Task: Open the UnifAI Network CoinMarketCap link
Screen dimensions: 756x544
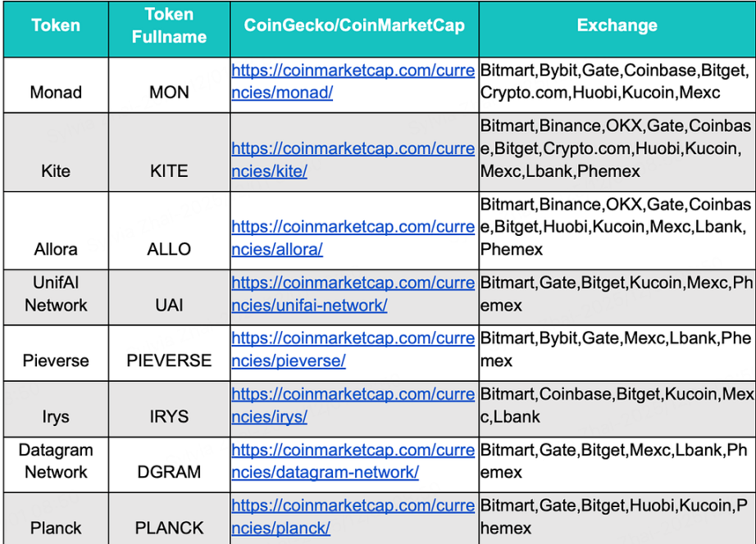Action: (x=353, y=283)
